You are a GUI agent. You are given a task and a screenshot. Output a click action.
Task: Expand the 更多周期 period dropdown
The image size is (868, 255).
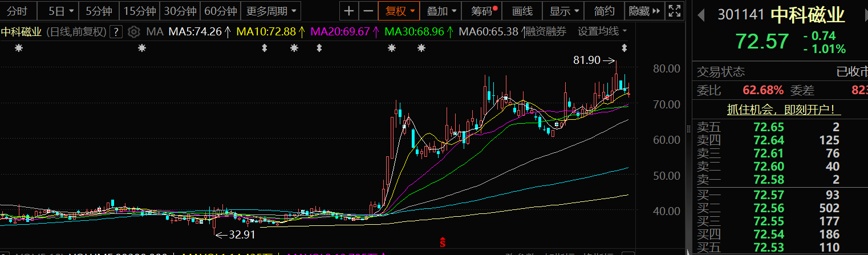tap(271, 10)
